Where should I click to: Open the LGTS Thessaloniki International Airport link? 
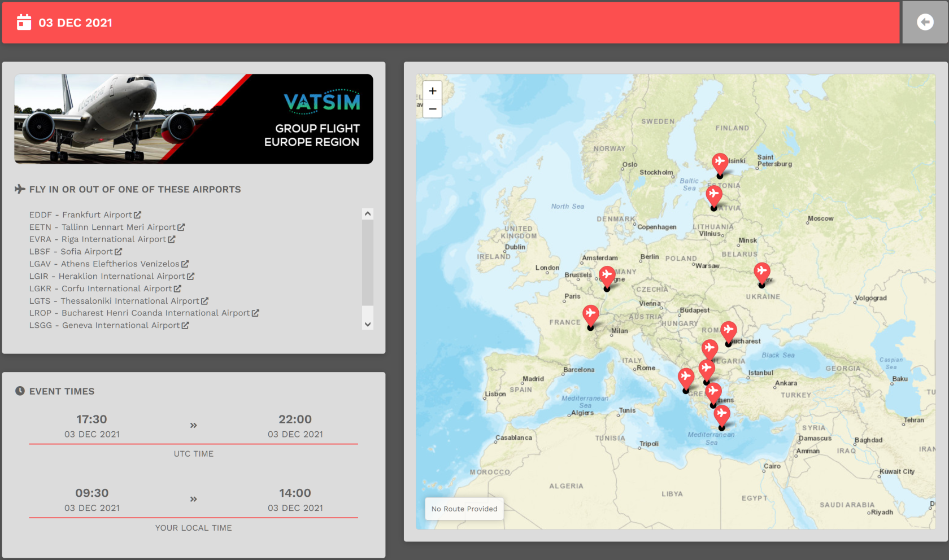coord(119,301)
